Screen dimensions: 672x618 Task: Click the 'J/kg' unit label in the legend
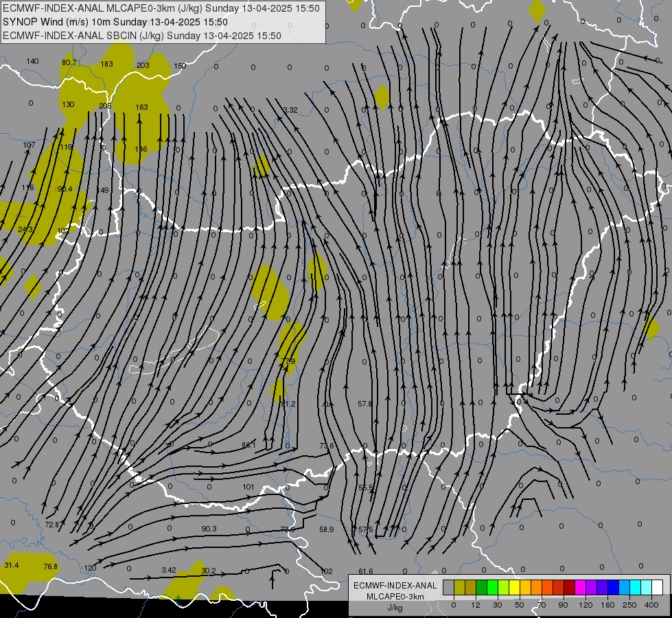coord(395,608)
